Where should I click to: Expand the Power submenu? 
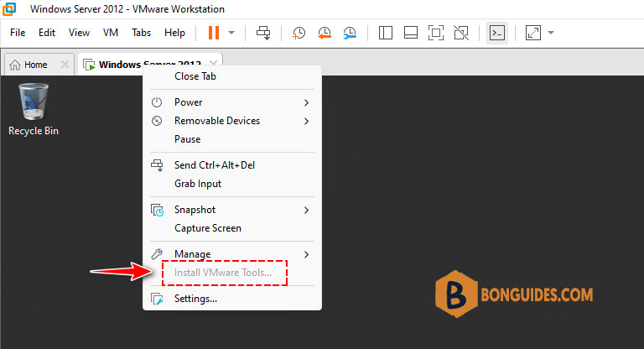232,102
